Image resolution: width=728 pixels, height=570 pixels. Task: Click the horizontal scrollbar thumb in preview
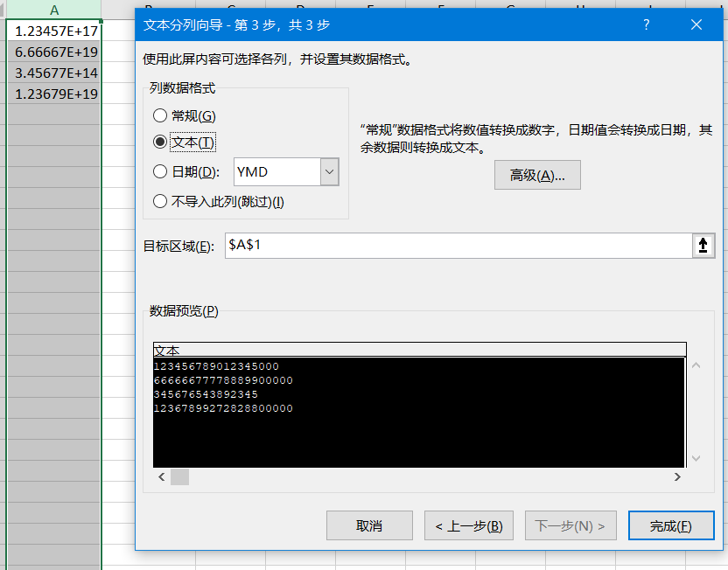coord(179,476)
